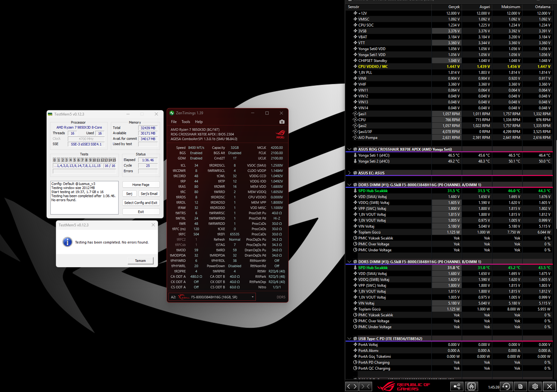
Task: Start logging sensors with the document icon
Action: point(520,386)
